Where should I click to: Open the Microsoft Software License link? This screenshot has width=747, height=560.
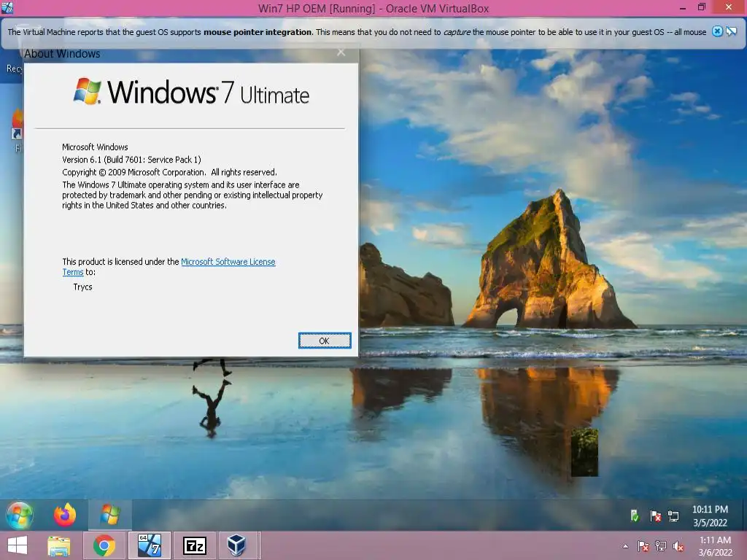point(228,262)
